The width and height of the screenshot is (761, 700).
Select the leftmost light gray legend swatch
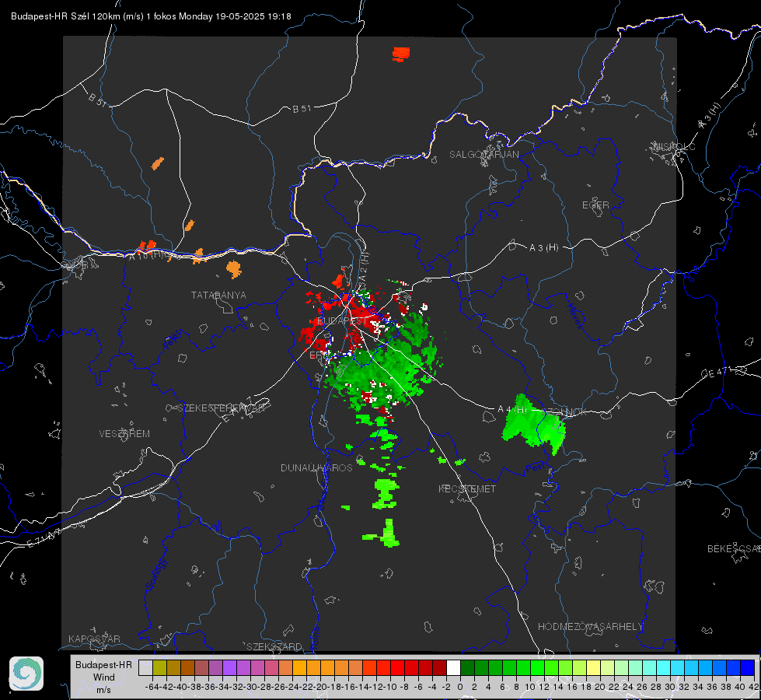pos(145,668)
